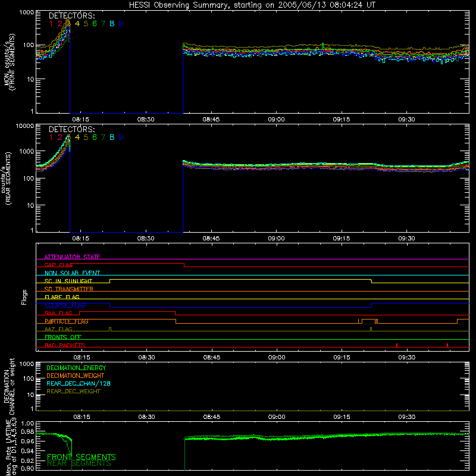
Task: Select the NON SOLAR EVENT flag label
Action: 72,273
